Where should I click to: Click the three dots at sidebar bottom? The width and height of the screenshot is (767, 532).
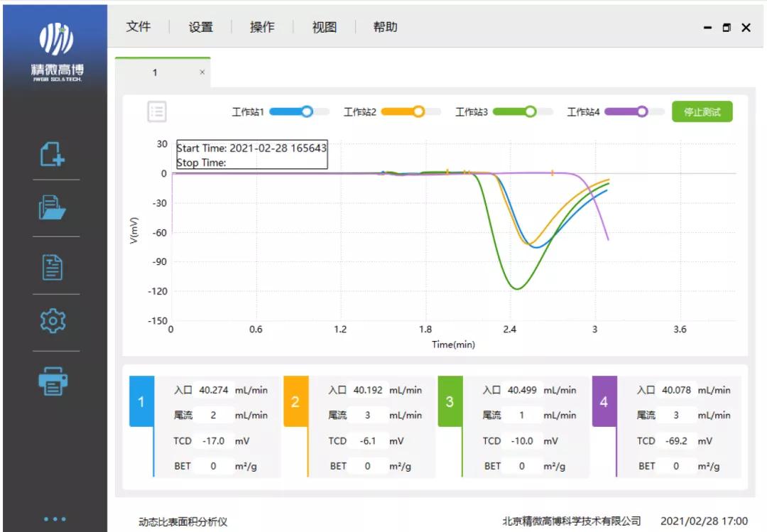point(55,519)
